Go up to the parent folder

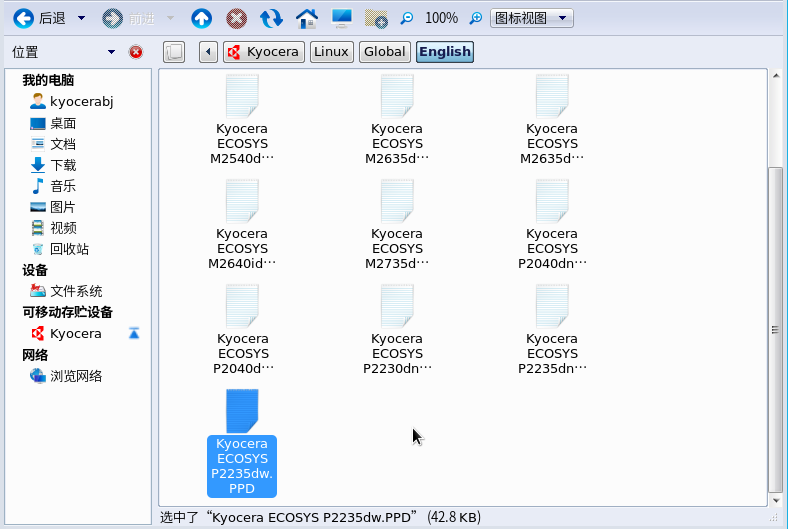pyautogui.click(x=201, y=18)
